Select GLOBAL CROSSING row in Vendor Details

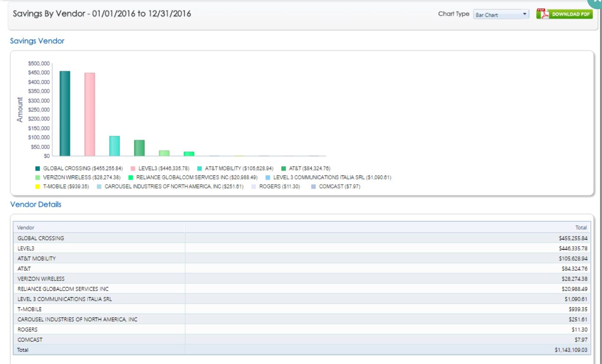pyautogui.click(x=301, y=238)
